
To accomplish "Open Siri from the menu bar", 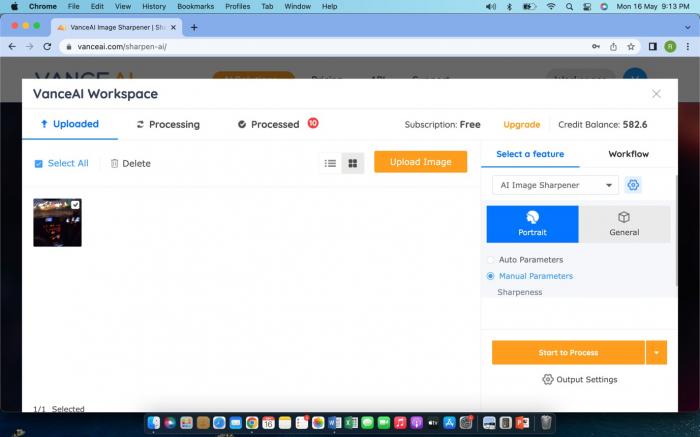I will 604,7.
